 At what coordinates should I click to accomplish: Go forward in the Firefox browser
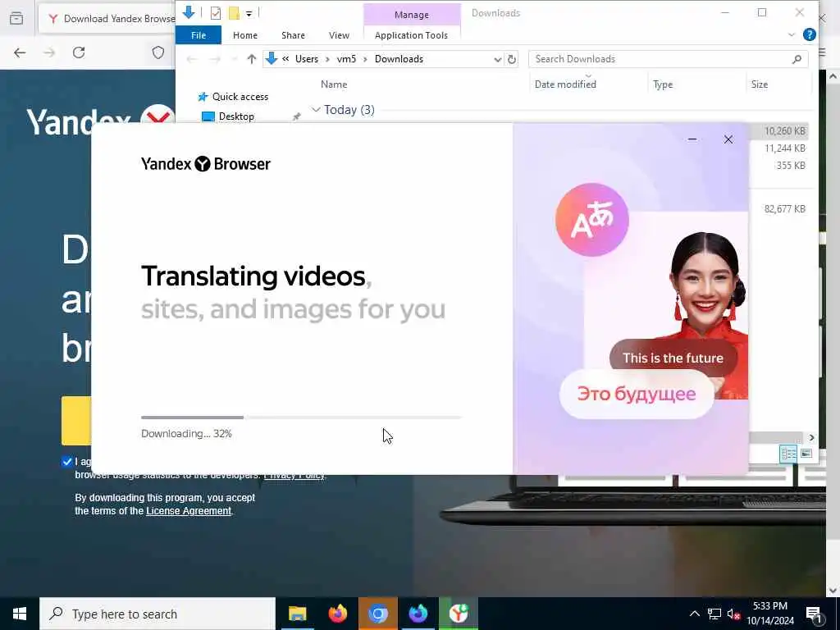(49, 52)
